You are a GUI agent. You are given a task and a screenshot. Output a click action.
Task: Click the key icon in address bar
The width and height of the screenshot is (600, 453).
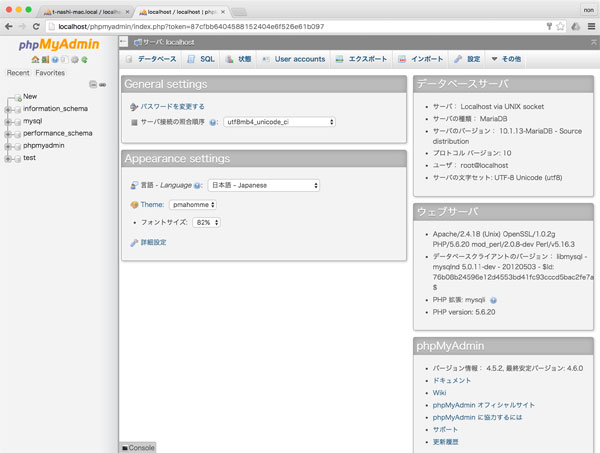click(549, 26)
